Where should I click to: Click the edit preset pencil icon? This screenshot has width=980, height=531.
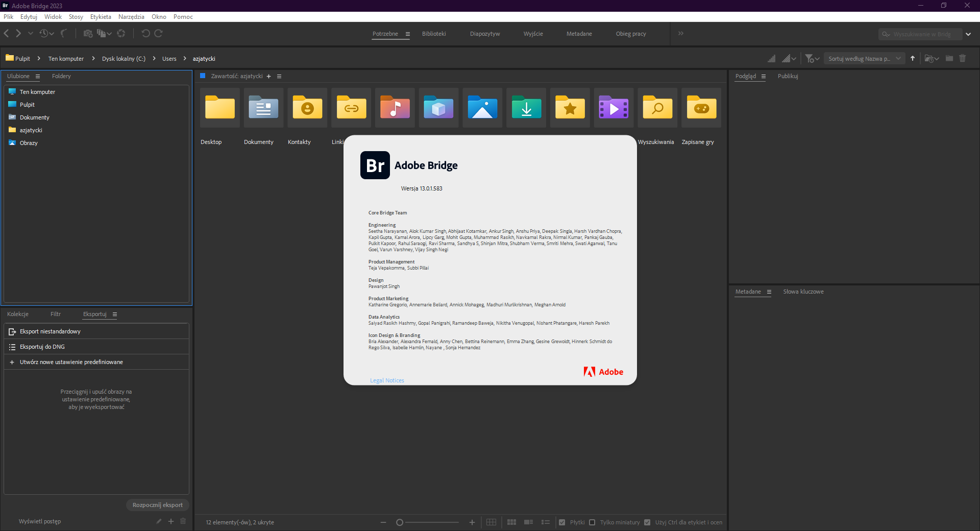159,521
